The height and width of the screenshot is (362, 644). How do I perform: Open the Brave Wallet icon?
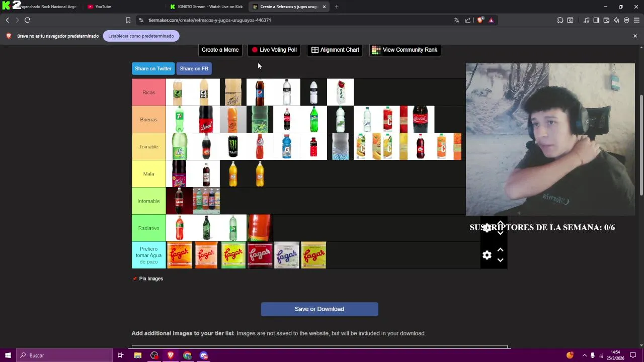(606, 20)
